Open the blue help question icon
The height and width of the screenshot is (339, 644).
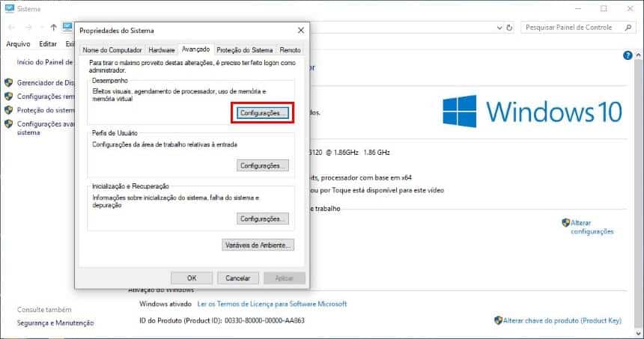point(628,55)
